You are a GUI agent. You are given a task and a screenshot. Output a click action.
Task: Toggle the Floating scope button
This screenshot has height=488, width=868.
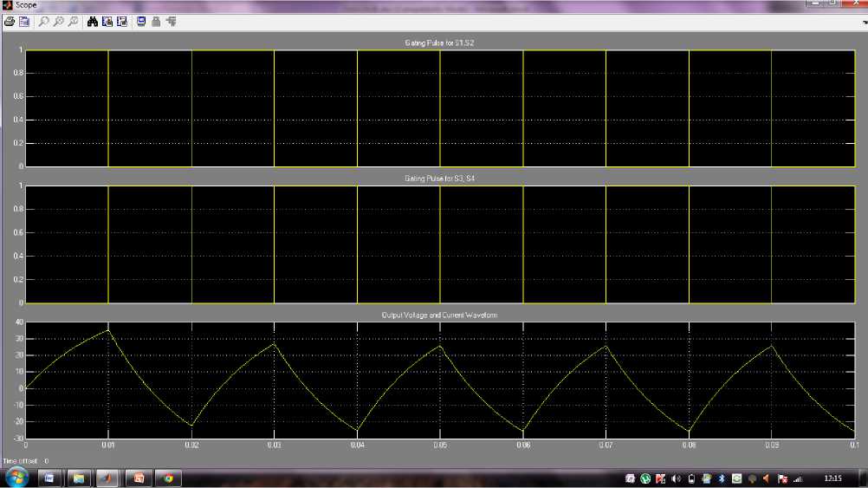pos(141,21)
